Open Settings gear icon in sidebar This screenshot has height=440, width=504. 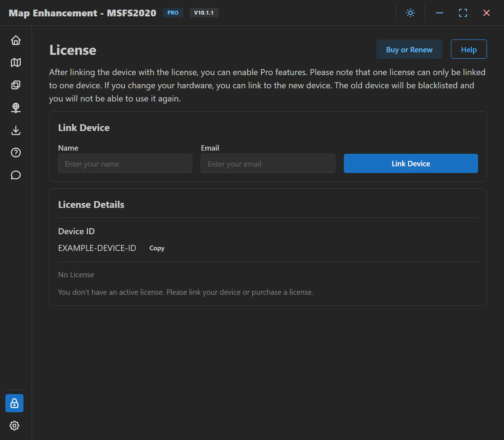point(14,426)
